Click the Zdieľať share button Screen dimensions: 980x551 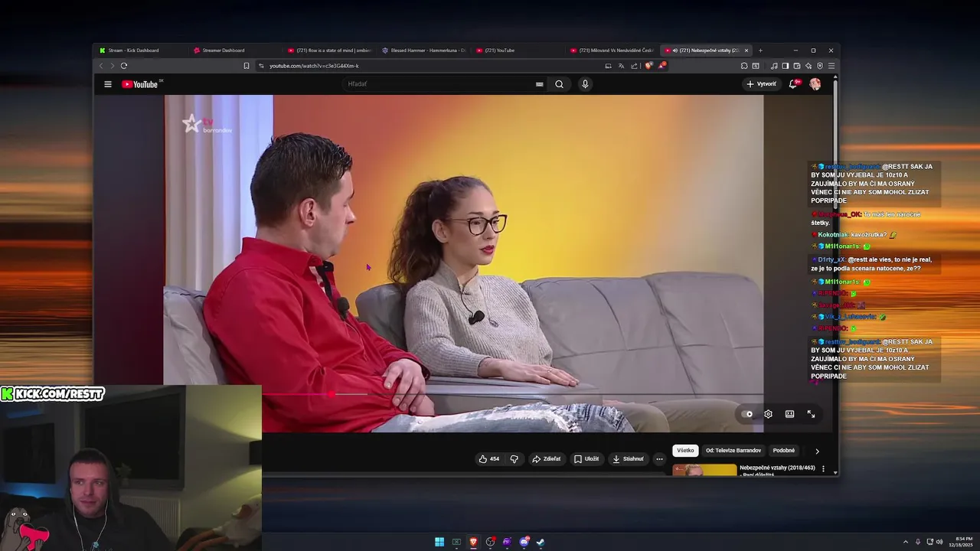[x=547, y=459]
